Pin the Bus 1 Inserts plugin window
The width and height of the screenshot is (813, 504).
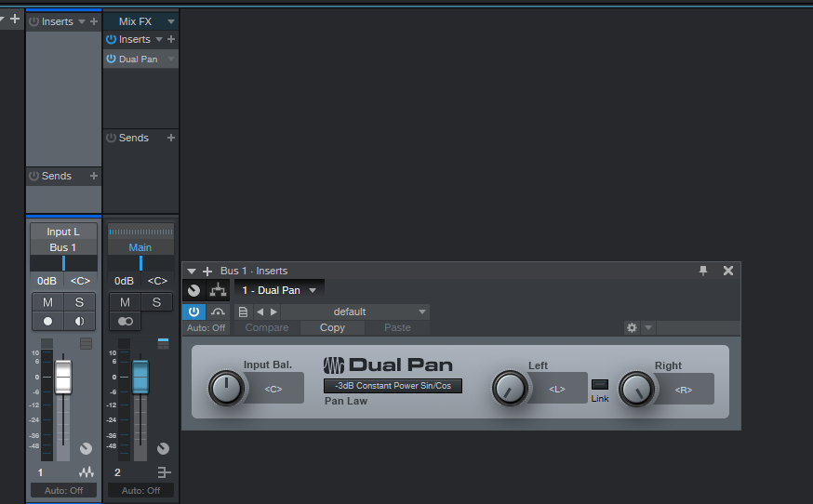[703, 271]
